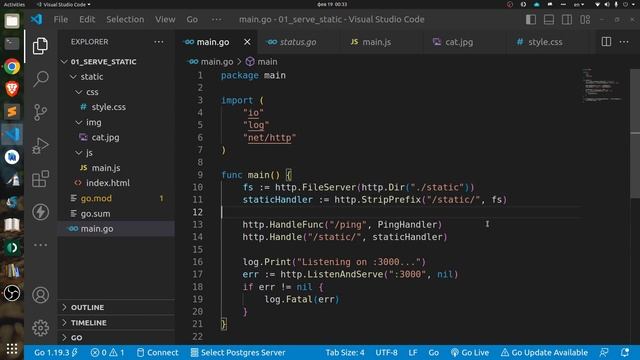Toggle the primary side bar layout icon
Viewport: 640px width, 360px height.
531,19
